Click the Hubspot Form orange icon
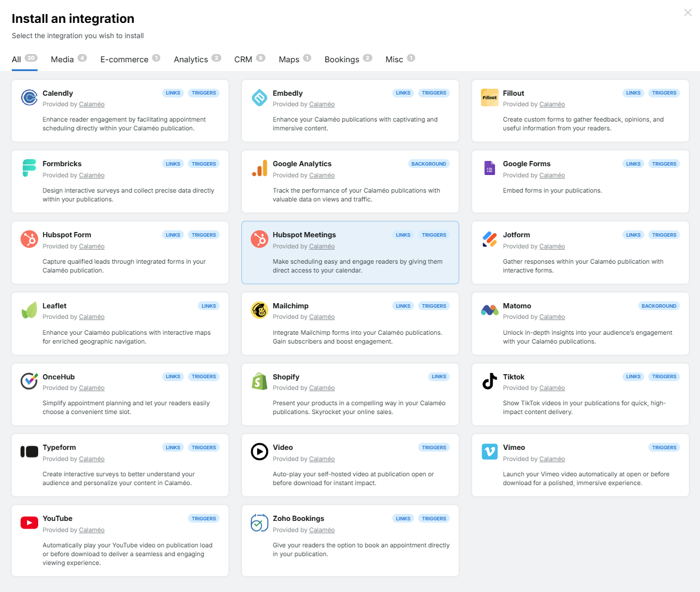Viewport: 700px width, 592px height. (29, 239)
